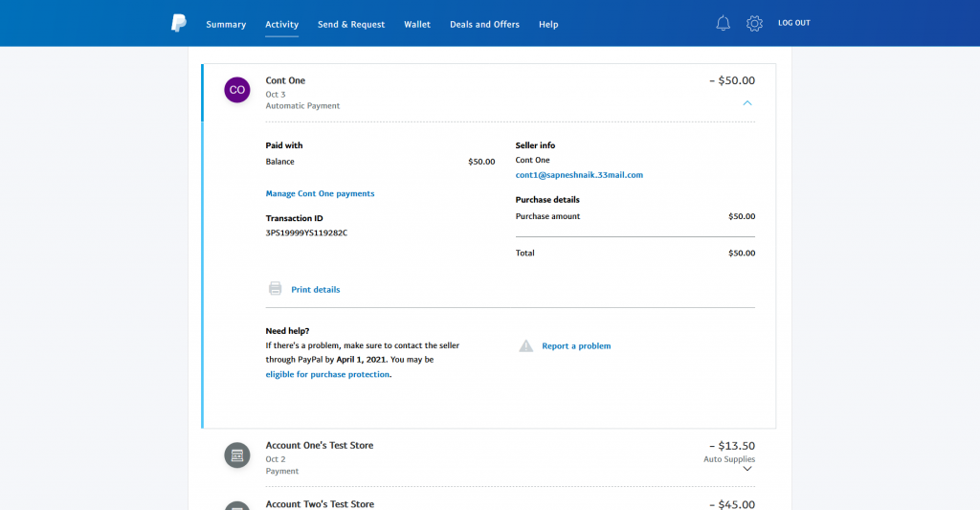Click the Automatic Payment label

point(302,105)
